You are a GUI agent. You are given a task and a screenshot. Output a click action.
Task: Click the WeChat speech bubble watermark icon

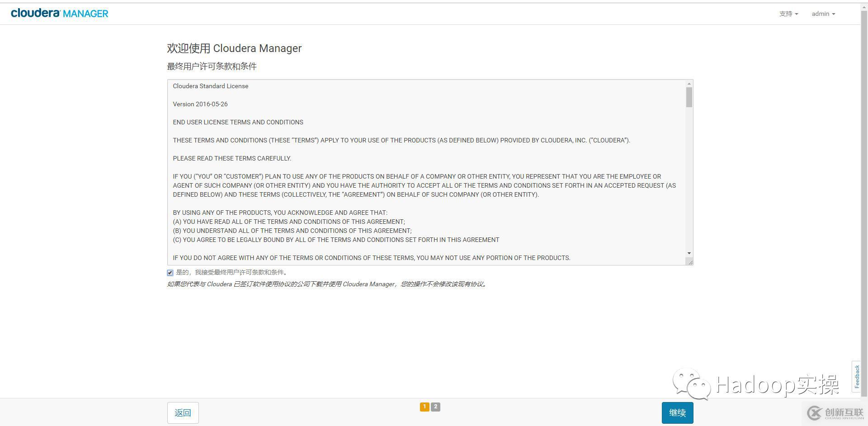(x=691, y=383)
